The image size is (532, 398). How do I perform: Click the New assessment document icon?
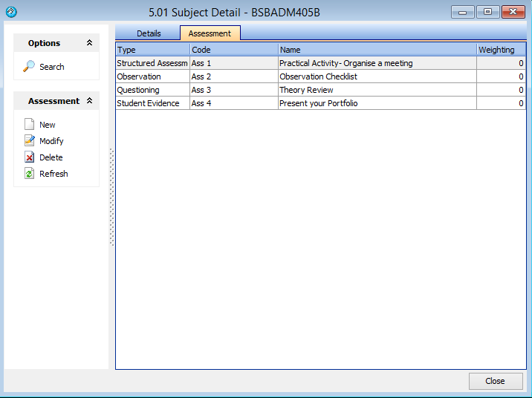click(29, 125)
